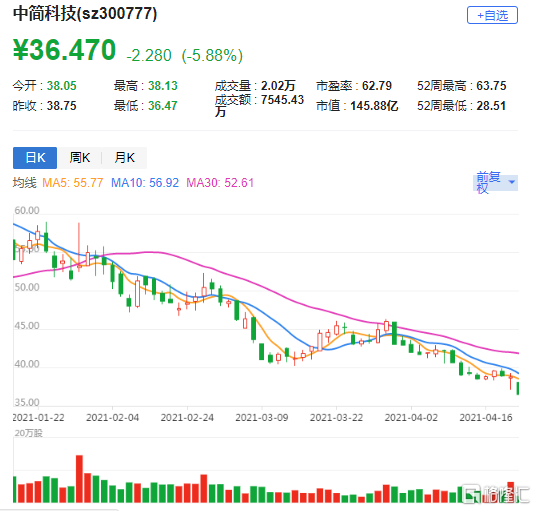The height and width of the screenshot is (511, 536).
Task: Click the last green candlestick on chart
Action: pos(518,389)
